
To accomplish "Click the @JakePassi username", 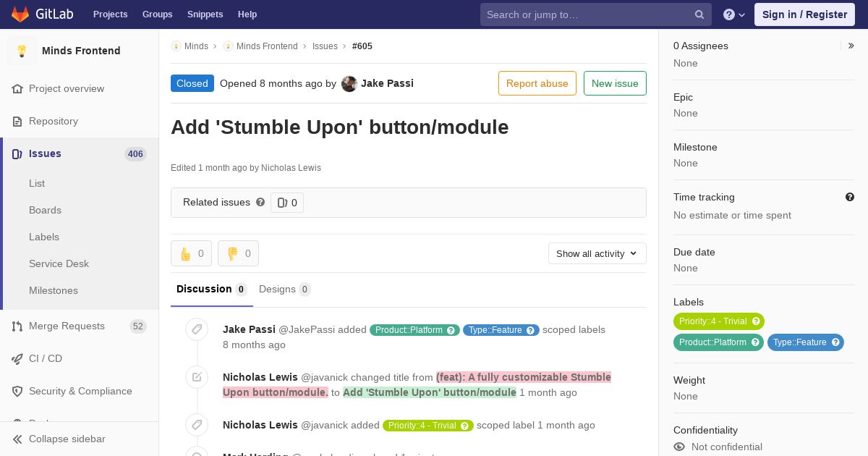I will click(x=307, y=329).
